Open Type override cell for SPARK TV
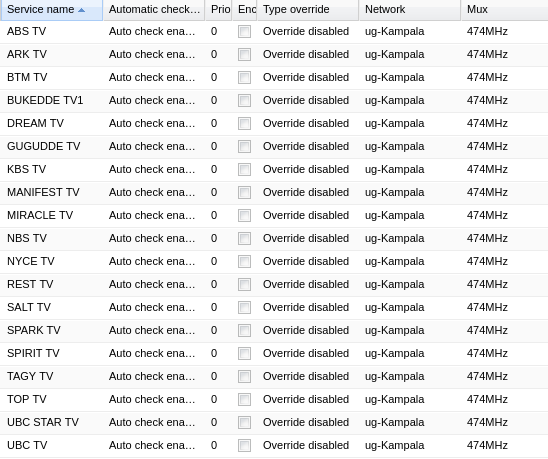 coord(306,330)
